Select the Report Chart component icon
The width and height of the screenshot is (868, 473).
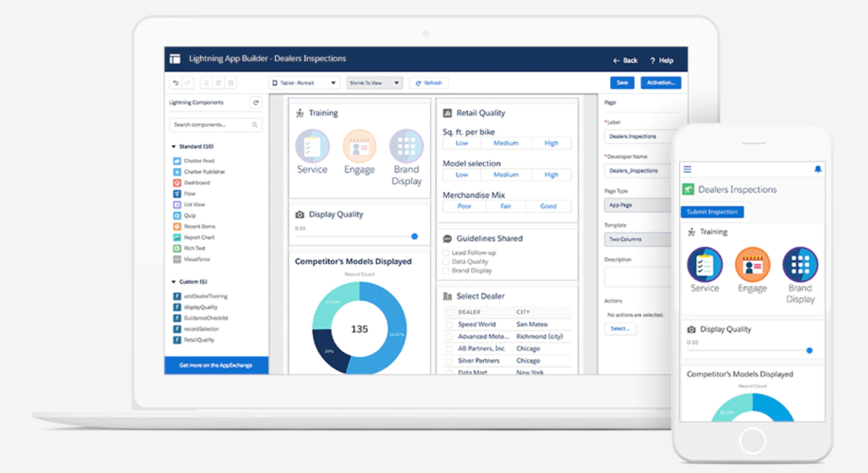tap(177, 238)
